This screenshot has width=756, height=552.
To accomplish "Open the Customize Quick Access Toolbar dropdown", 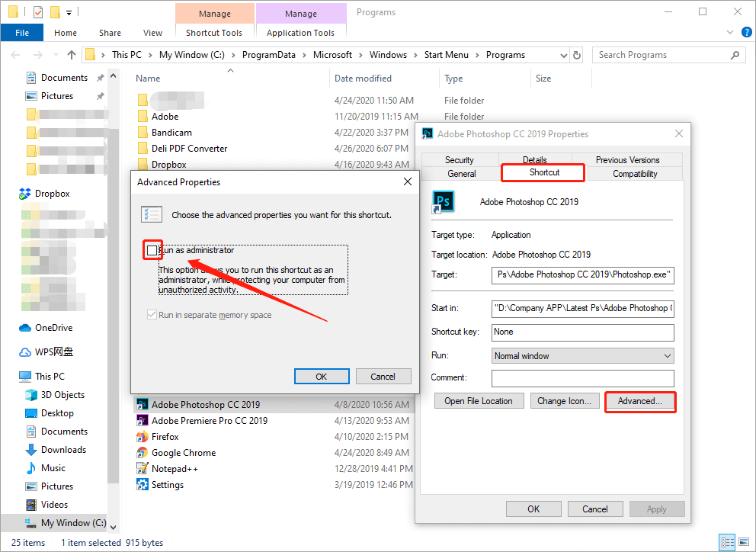I will tap(69, 12).
